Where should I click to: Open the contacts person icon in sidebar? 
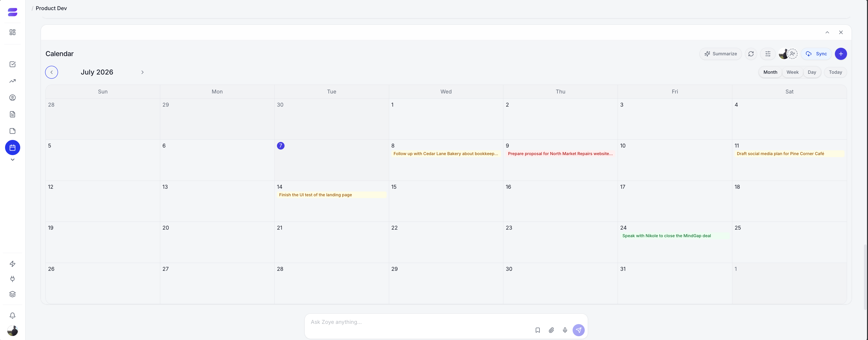[12, 98]
